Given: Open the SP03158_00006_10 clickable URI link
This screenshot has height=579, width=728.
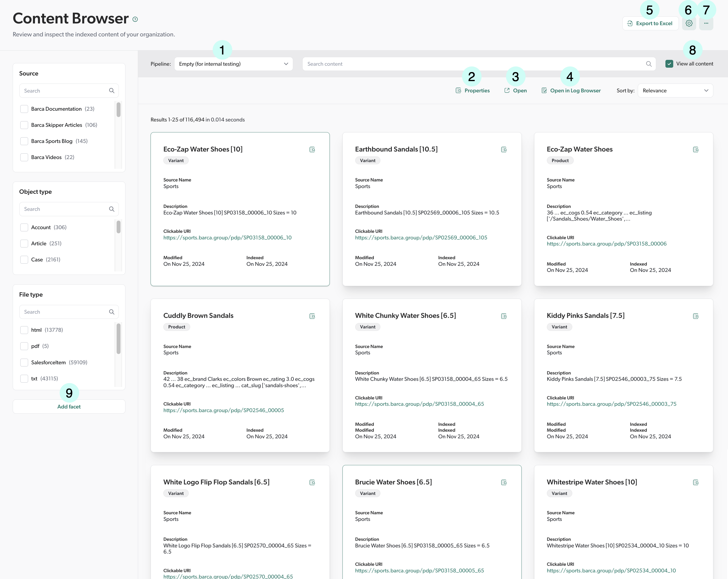Looking at the screenshot, I should tap(227, 237).
